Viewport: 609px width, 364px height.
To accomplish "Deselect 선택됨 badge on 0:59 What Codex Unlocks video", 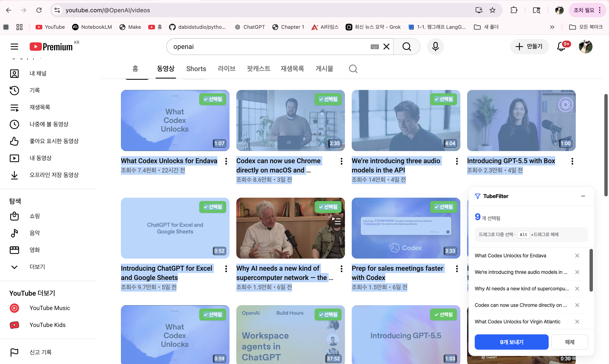I will [x=212, y=314].
